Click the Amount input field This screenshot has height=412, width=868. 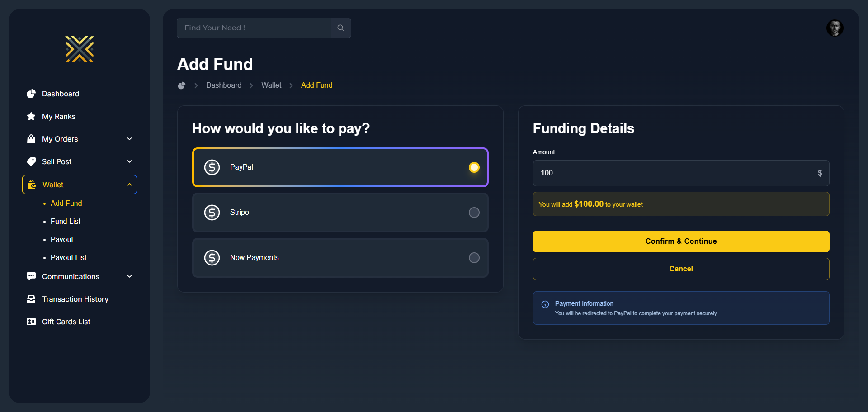click(674, 173)
